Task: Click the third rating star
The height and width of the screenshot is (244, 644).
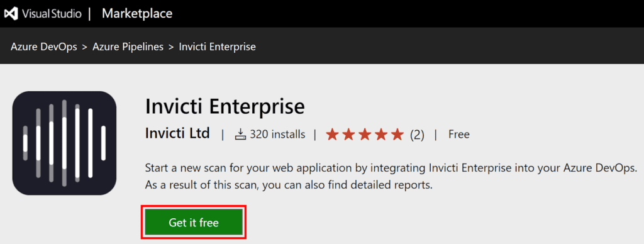Action: point(365,135)
